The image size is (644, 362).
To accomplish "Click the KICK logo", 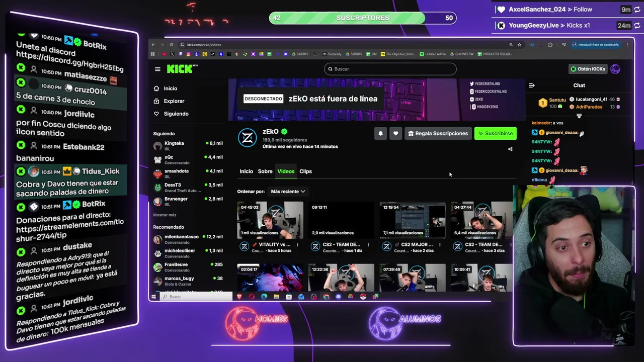I will coord(182,69).
